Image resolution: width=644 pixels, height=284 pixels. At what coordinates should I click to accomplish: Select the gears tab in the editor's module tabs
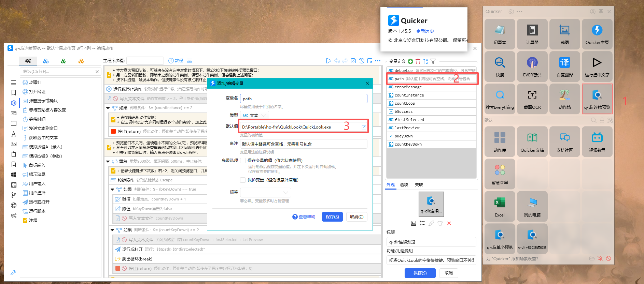(x=28, y=61)
